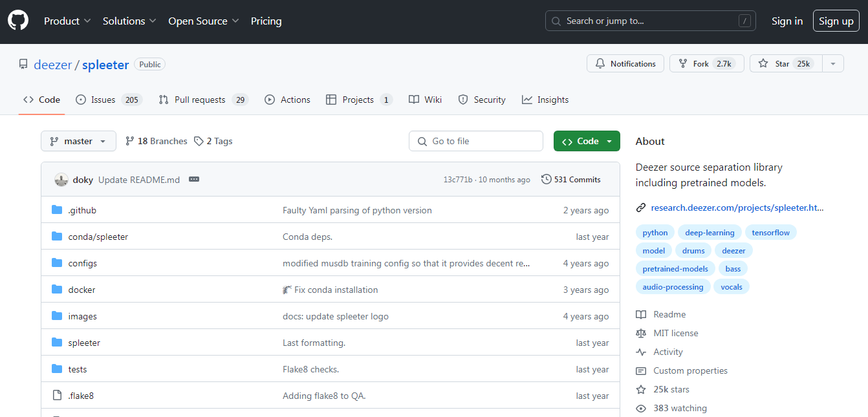Open the Insights tab
The width and height of the screenshot is (868, 417).
pos(545,100)
